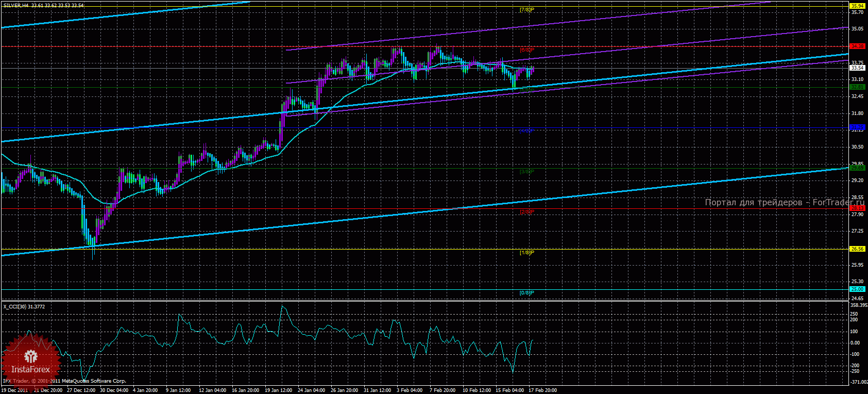Viewport: 868px width, 394px height.
Task: Click the green 29.69 price level tag
Action: (857, 168)
